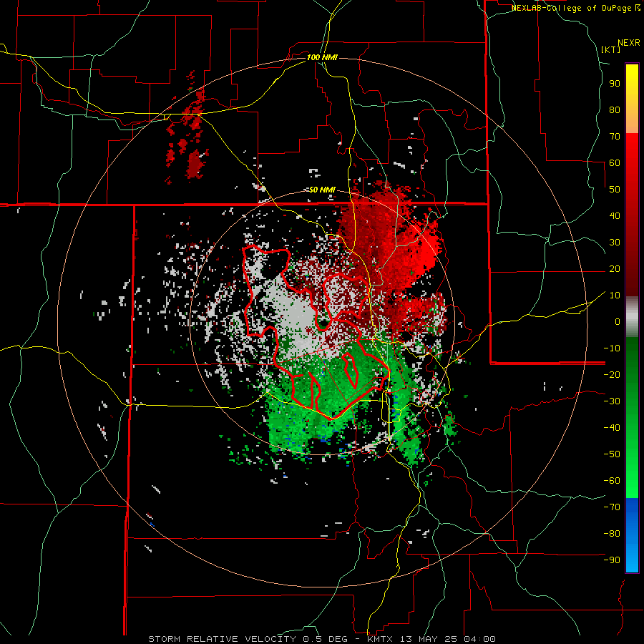
Task: Click the 60 value on velocity scale
Action: [x=615, y=162]
